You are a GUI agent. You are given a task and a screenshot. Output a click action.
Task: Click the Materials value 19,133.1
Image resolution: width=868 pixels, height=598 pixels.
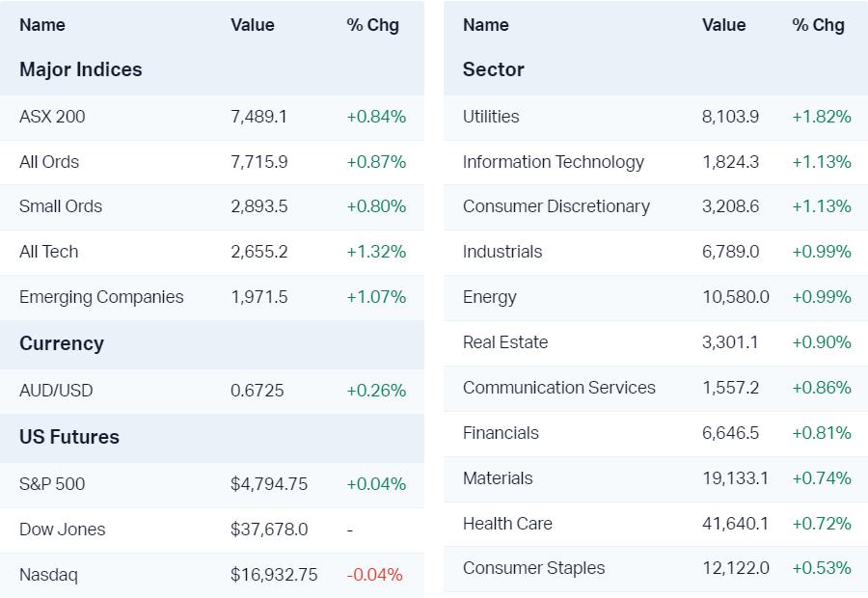coord(736,478)
